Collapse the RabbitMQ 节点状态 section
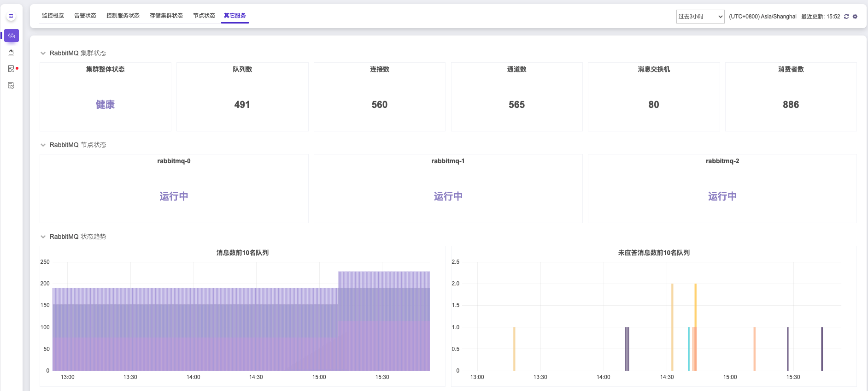 tap(43, 145)
